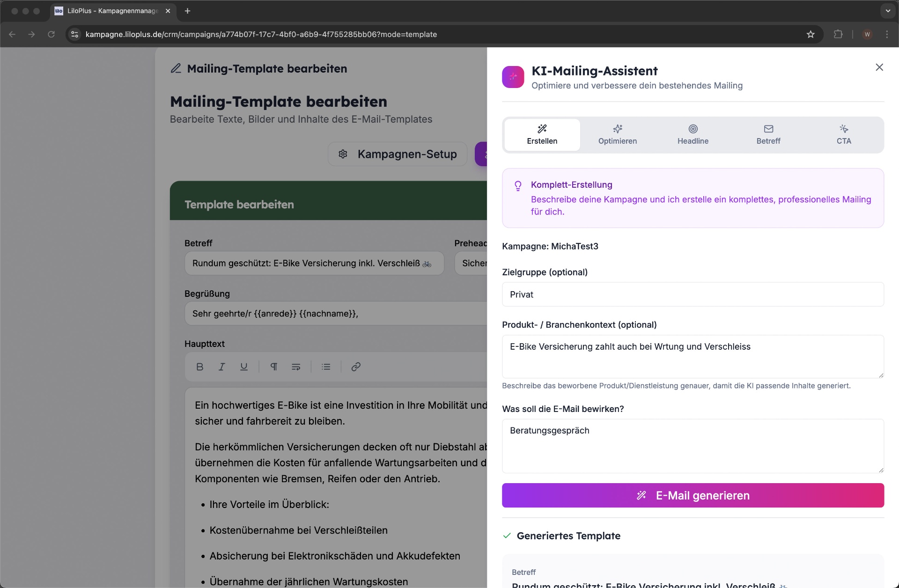
Task: Toggle bold formatting in the Haupttext editor
Action: (x=200, y=367)
